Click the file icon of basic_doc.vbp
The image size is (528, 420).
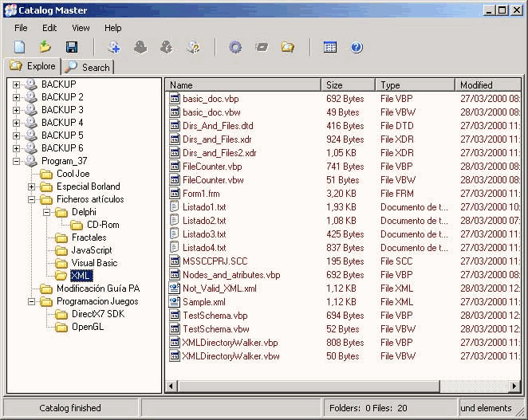pyautogui.click(x=175, y=98)
